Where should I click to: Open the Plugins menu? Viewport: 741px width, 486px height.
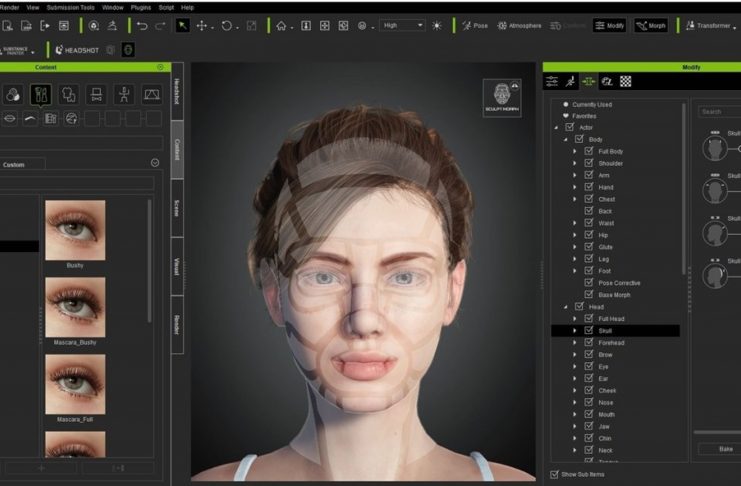point(141,8)
